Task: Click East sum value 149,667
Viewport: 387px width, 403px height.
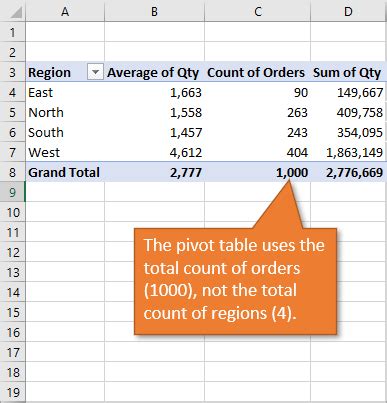Action: pos(348,92)
